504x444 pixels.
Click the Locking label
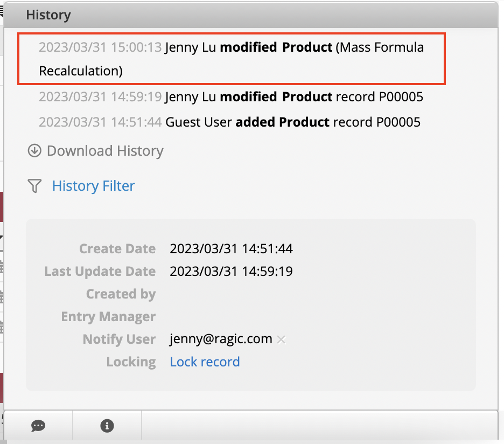[x=131, y=362]
